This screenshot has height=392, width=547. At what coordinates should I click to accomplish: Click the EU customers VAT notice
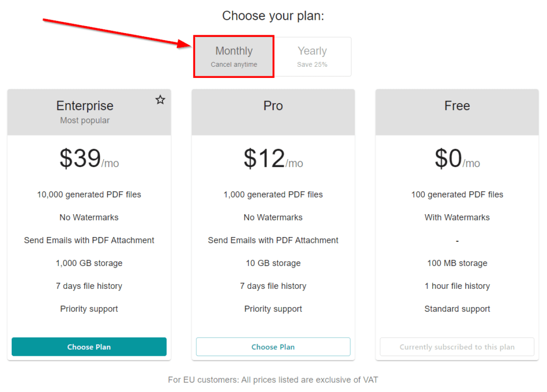(x=273, y=380)
